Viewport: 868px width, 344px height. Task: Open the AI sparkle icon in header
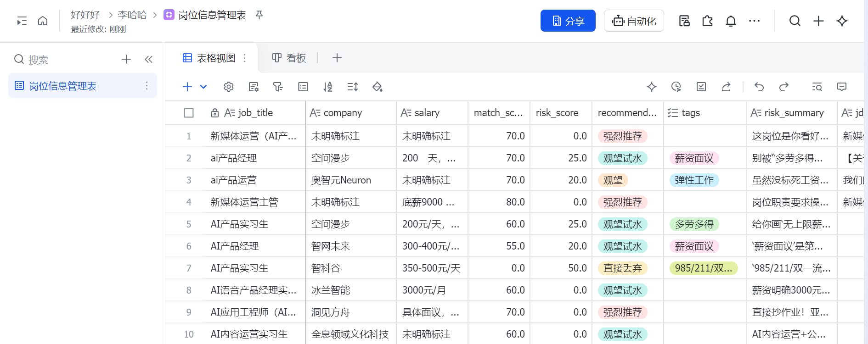(x=842, y=21)
